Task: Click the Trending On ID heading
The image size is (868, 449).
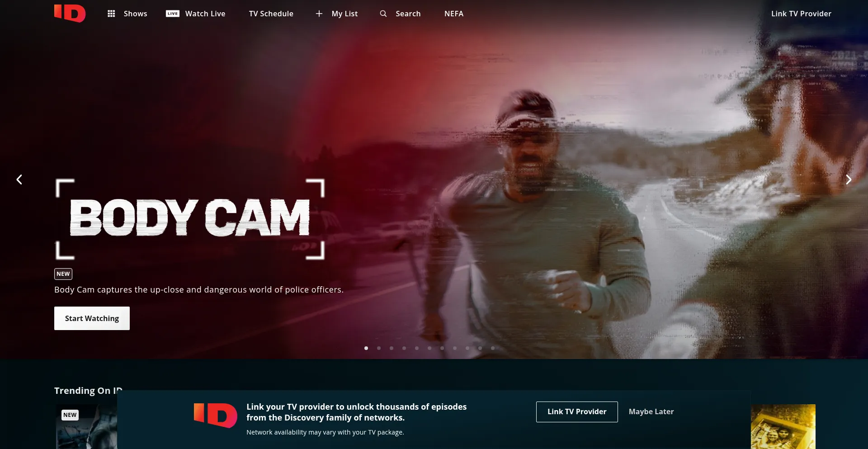Action: pos(88,391)
